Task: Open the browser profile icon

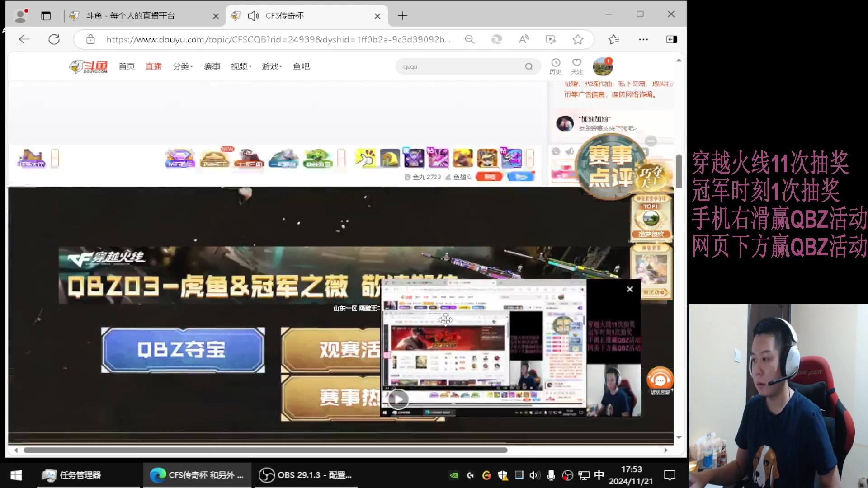Action: point(21,16)
